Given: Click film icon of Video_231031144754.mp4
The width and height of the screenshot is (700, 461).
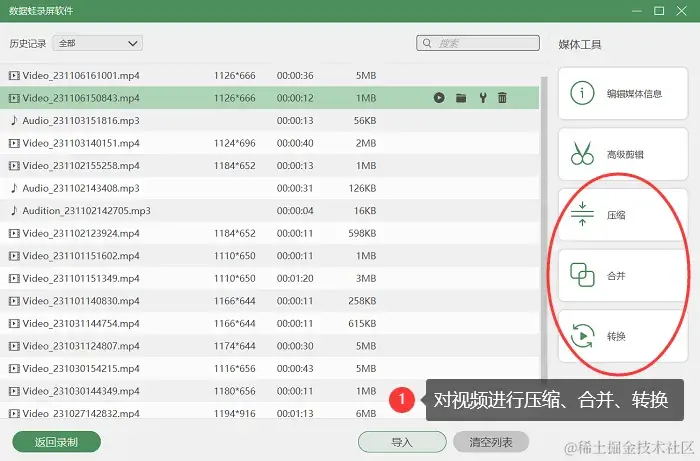Looking at the screenshot, I should (x=14, y=324).
